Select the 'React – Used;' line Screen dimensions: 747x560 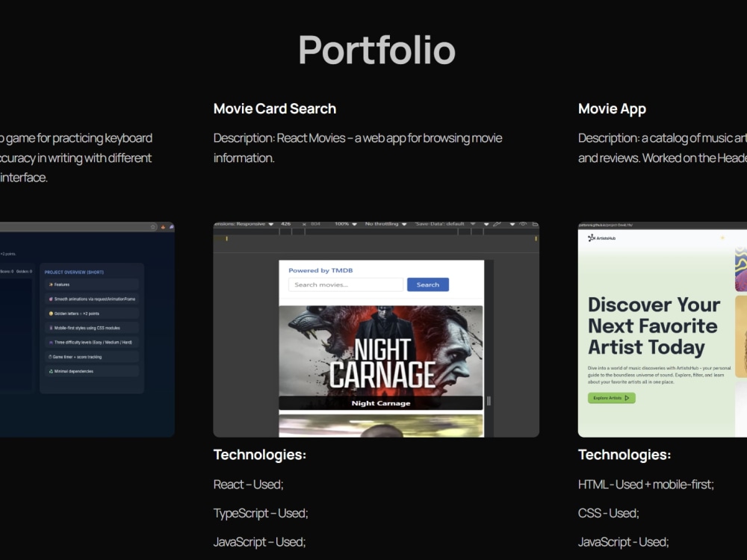pyautogui.click(x=248, y=485)
